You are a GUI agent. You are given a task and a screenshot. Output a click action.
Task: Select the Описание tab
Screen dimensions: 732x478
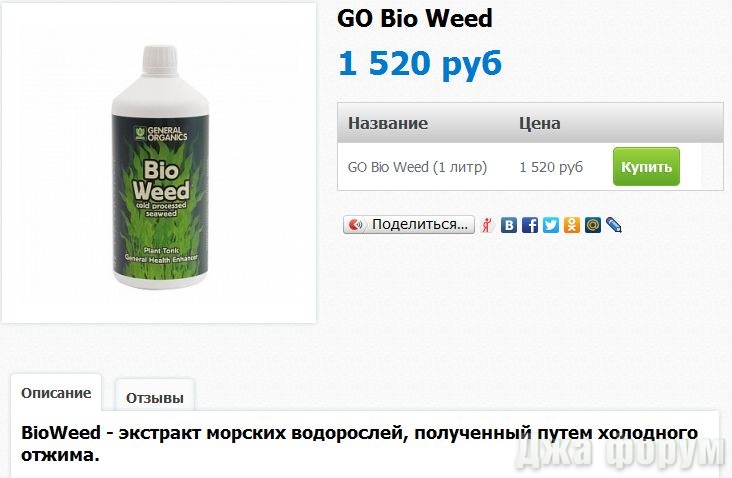pos(56,393)
